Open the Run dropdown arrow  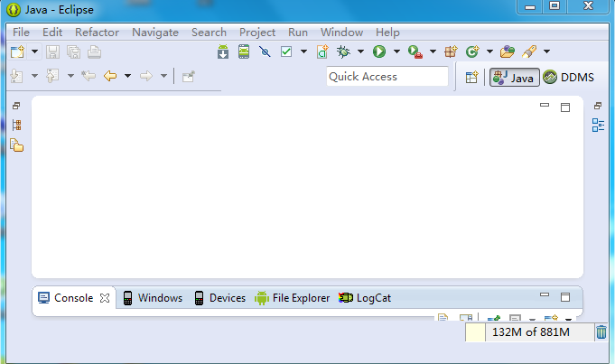click(396, 51)
